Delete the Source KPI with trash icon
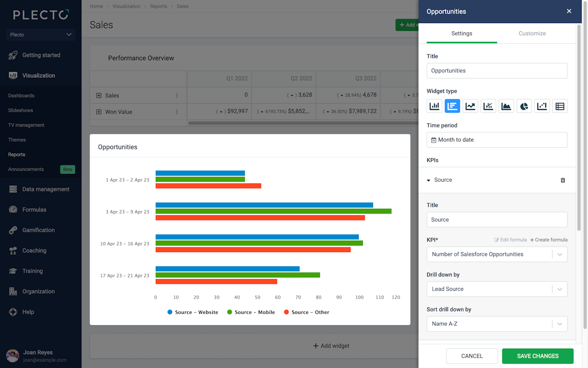The image size is (588, 368). pyautogui.click(x=563, y=180)
